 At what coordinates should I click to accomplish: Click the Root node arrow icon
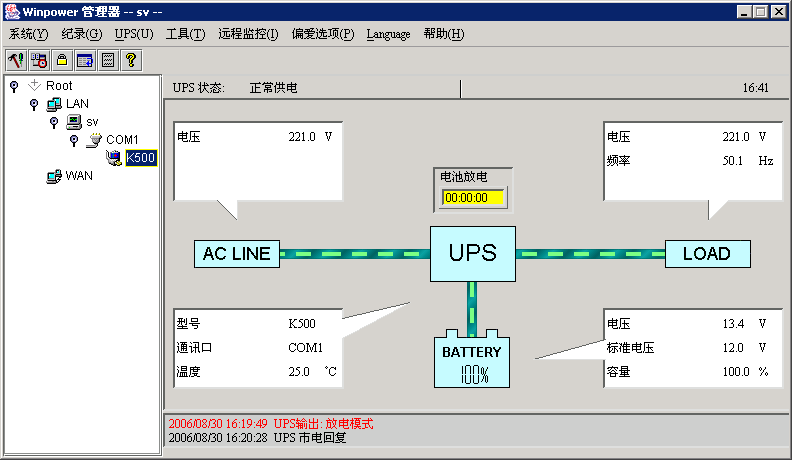[x=34, y=85]
